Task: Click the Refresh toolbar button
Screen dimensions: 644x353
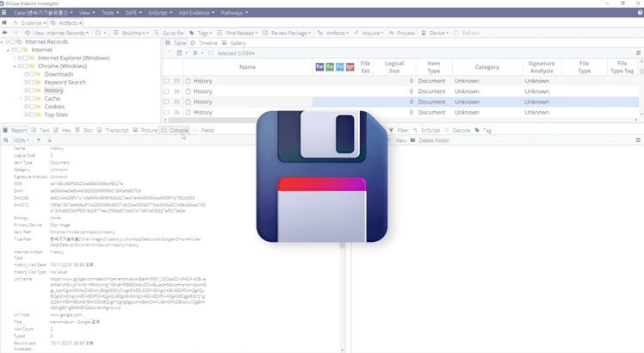Action: tap(467, 33)
